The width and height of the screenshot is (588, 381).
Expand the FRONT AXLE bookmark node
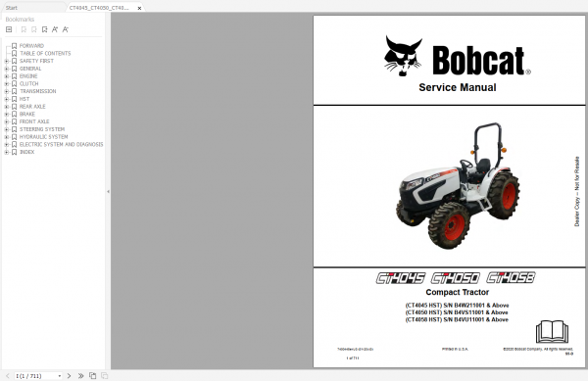[7, 121]
